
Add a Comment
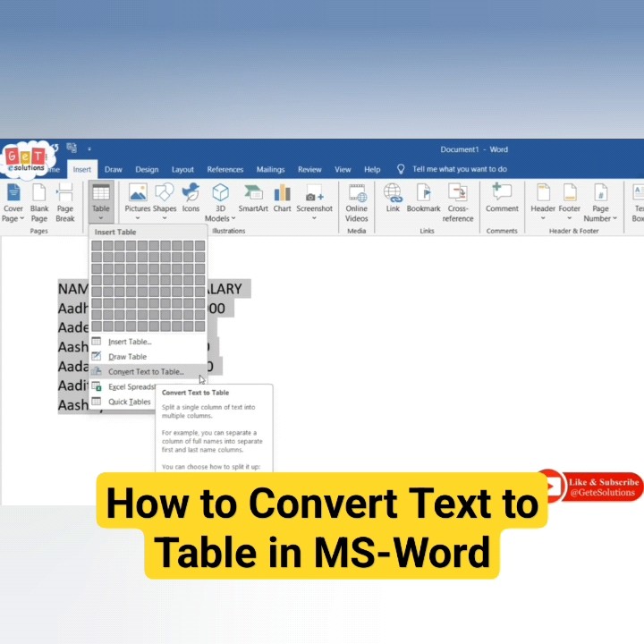pos(502,199)
